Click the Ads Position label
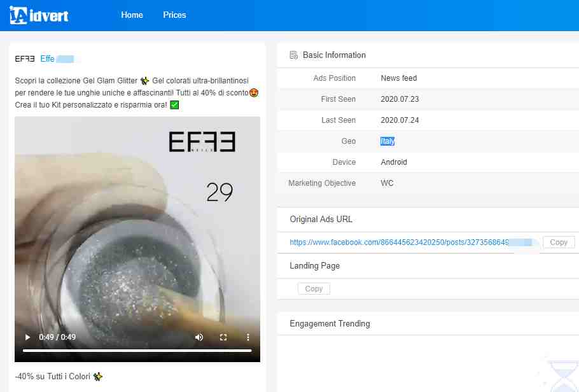 [x=335, y=78]
